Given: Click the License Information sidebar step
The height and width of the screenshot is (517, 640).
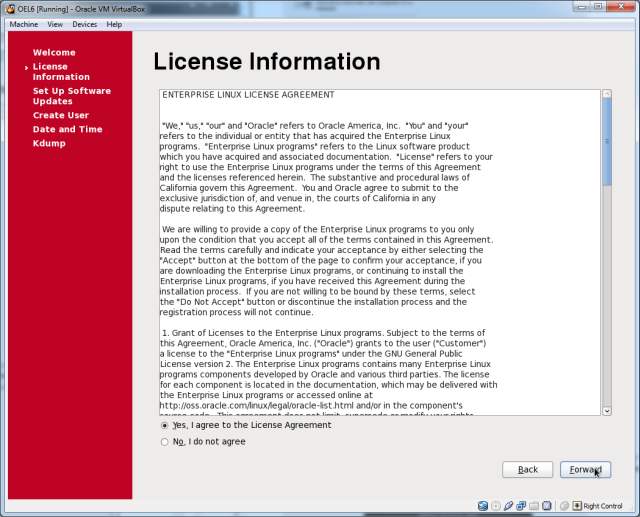Looking at the screenshot, I should click(61, 72).
